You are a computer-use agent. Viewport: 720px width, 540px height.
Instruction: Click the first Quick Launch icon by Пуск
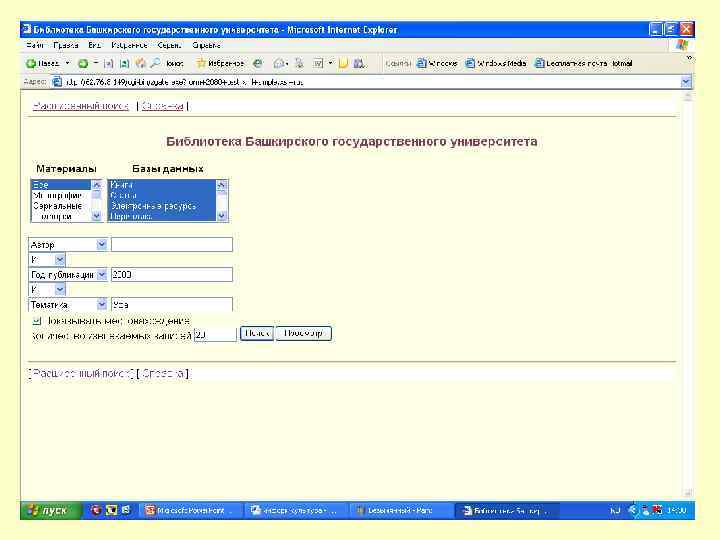click(x=95, y=510)
